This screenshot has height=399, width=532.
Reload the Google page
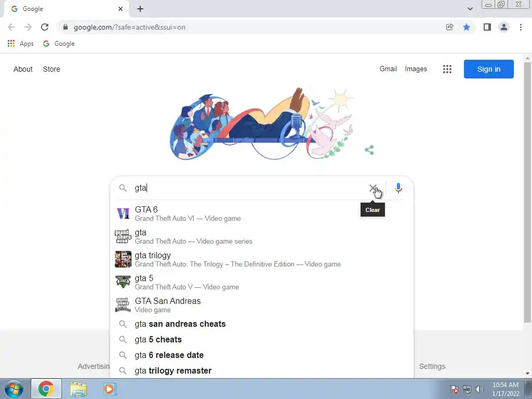click(x=45, y=27)
